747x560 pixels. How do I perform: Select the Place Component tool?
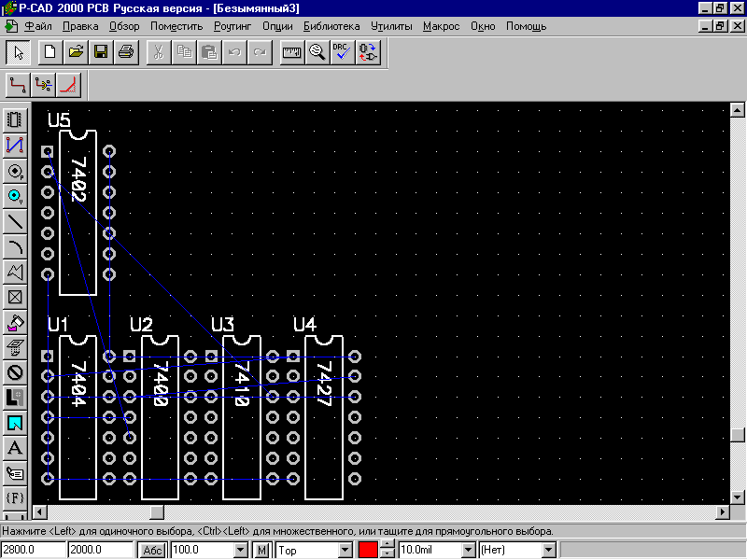click(x=15, y=119)
